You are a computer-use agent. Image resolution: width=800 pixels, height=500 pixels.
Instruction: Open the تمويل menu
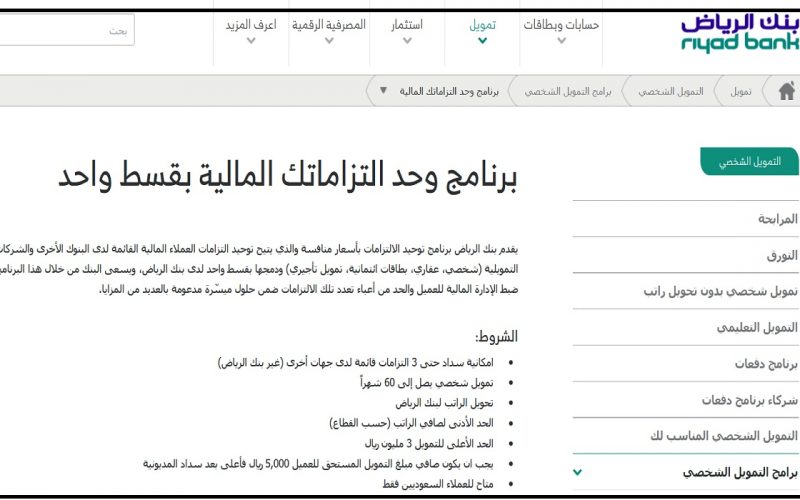coord(482,25)
